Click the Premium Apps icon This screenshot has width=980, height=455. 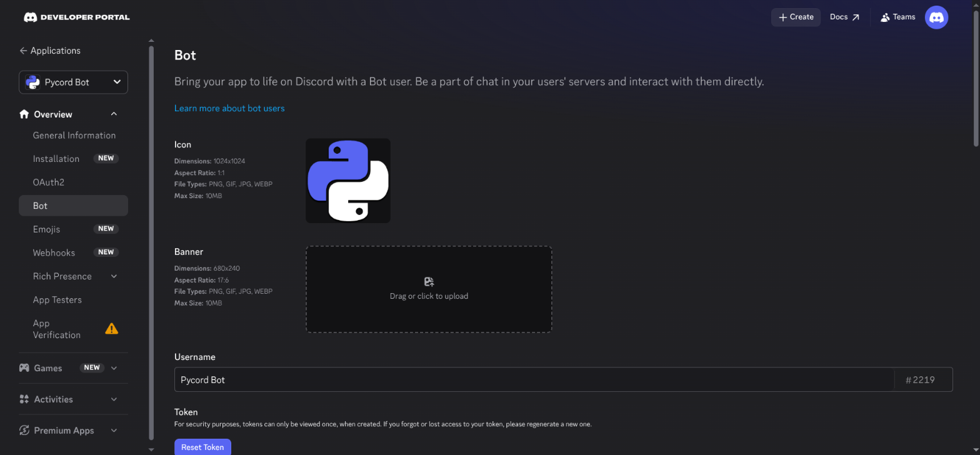(x=24, y=431)
